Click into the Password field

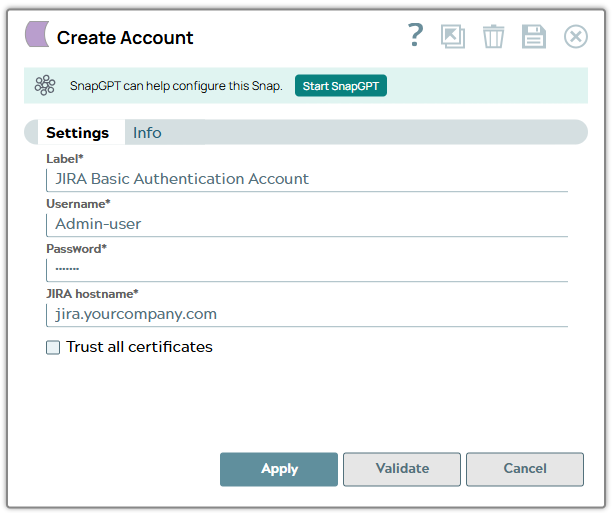point(307,269)
